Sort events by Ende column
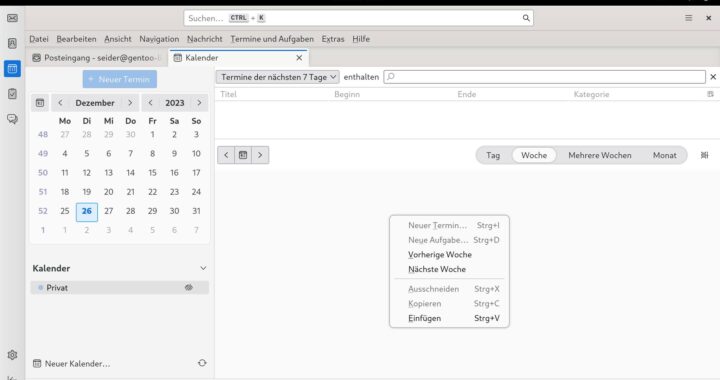The width and height of the screenshot is (720, 380). (467, 94)
